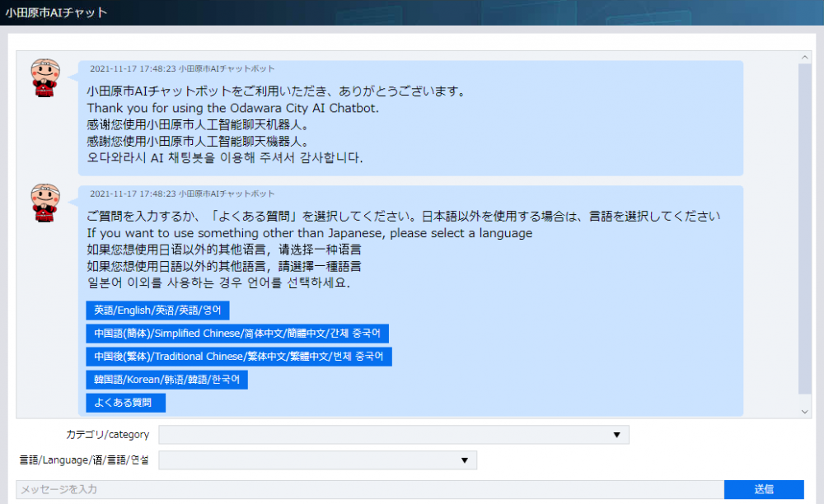824x504 pixels.
Task: Click the 小田原市AIチャット header title
Action: point(56,12)
